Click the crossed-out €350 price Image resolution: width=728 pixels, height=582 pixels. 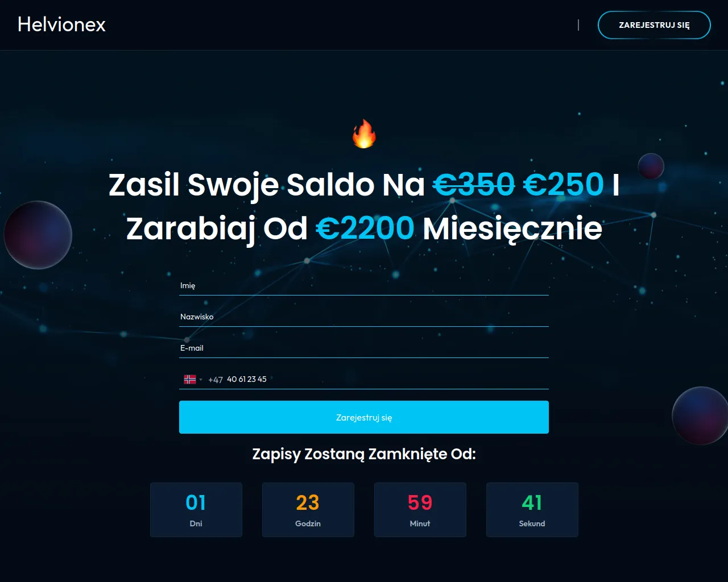pyautogui.click(x=474, y=185)
